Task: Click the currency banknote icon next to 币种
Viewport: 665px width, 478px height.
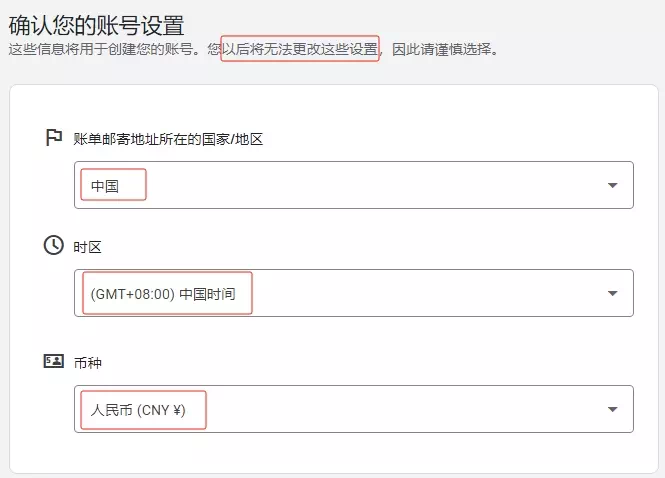Action: point(54,360)
